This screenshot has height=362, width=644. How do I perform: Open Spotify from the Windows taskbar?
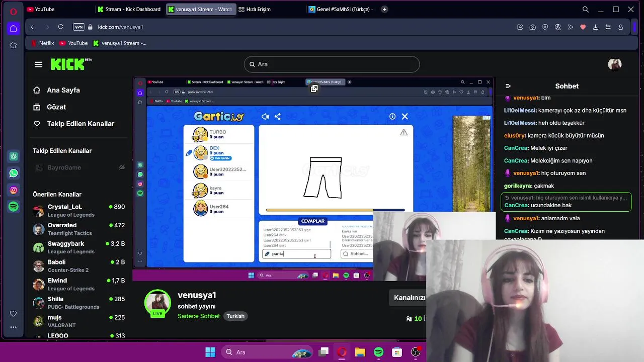coord(378,352)
